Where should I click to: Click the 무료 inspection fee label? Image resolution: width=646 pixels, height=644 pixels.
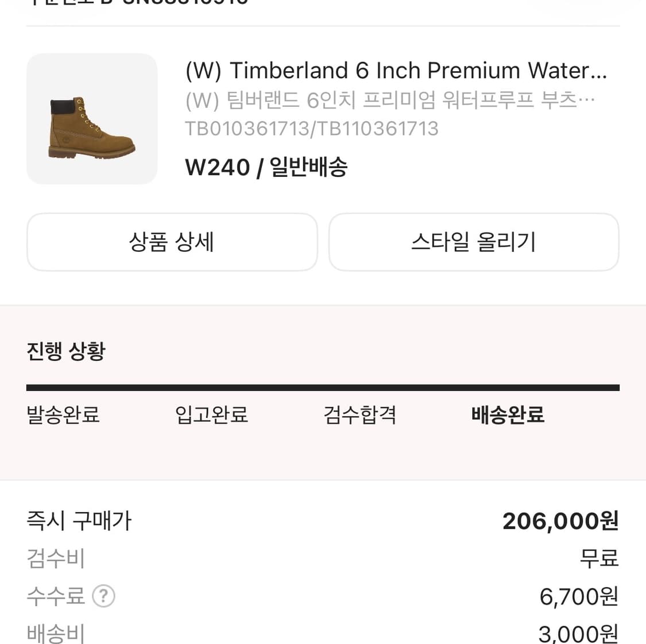point(599,558)
